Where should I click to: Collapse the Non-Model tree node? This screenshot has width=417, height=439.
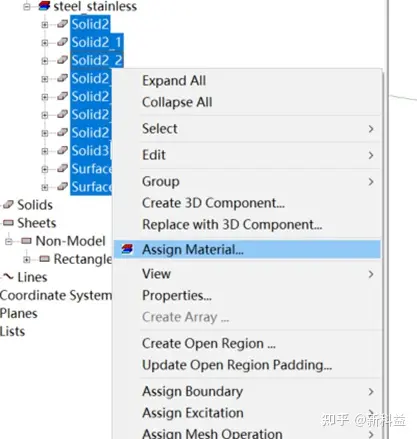pos(9,241)
